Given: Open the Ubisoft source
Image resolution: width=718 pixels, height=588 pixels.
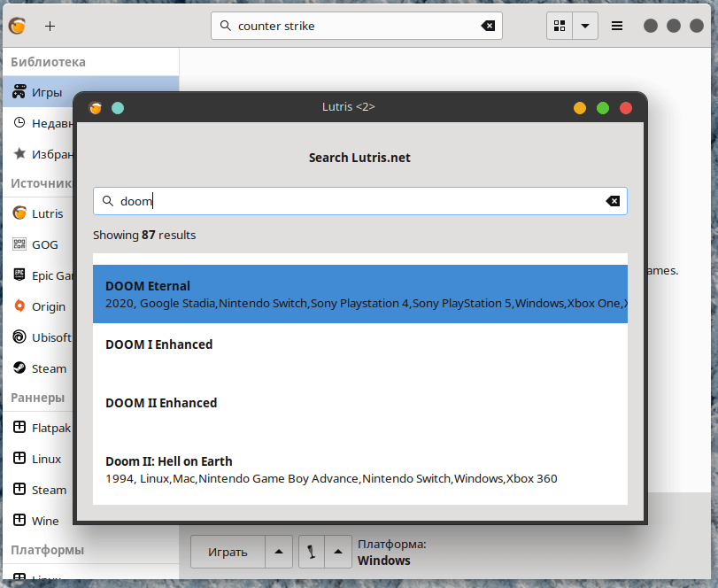Looking at the screenshot, I should point(38,337).
